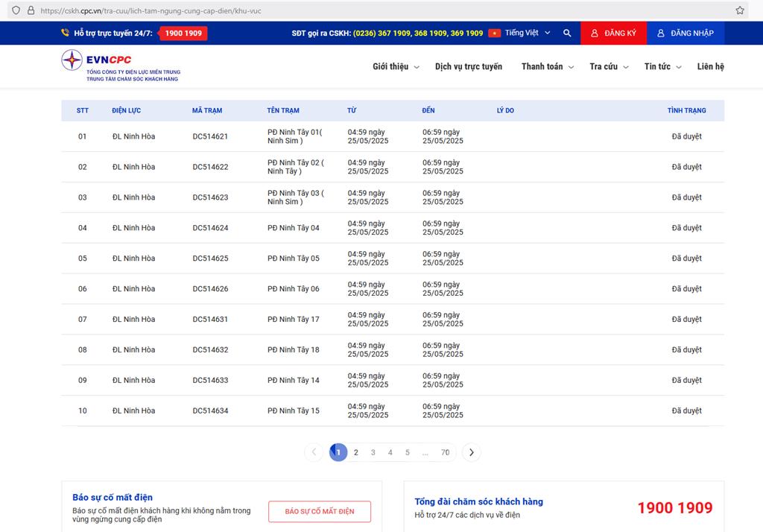Image resolution: width=763 pixels, height=532 pixels.
Task: Click the ĐĂNG KÝ button
Action: click(x=614, y=34)
